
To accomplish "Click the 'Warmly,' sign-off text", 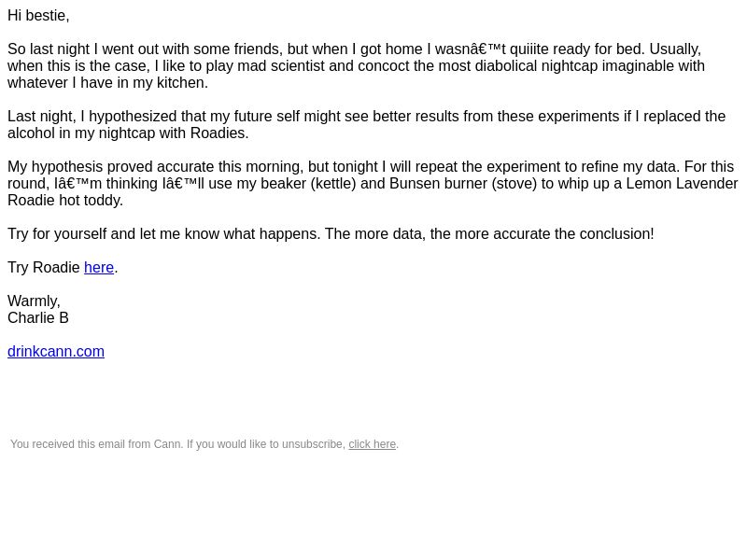I will coord(34,301).
